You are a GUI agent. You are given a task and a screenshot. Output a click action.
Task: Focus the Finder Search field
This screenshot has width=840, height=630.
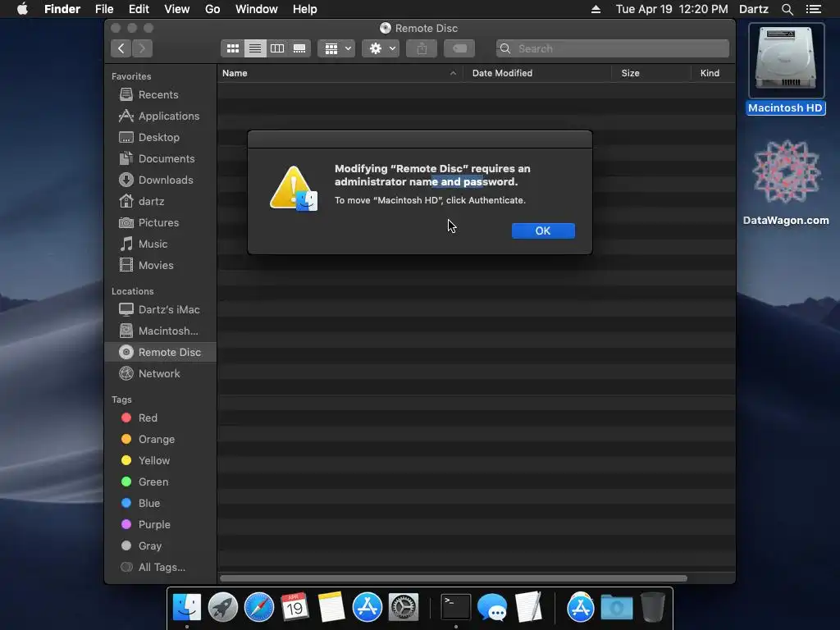click(612, 48)
